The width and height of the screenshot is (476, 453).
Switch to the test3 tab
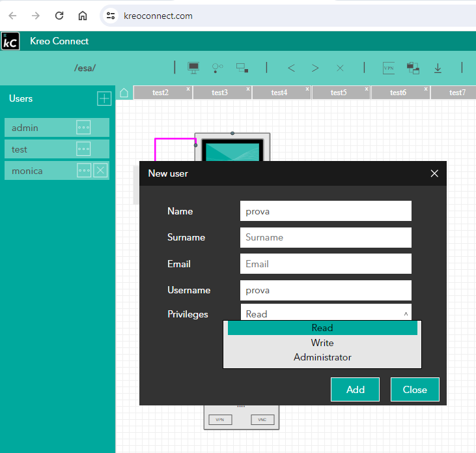[x=219, y=93]
